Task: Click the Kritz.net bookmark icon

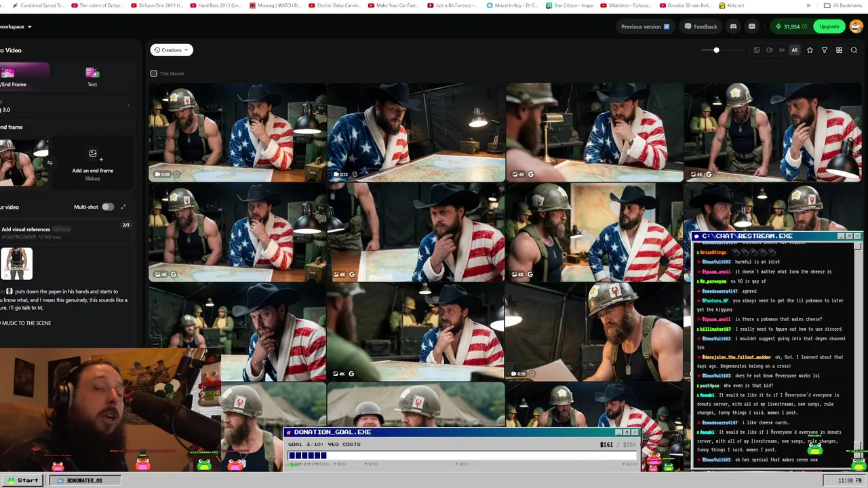Action: coord(722,5)
